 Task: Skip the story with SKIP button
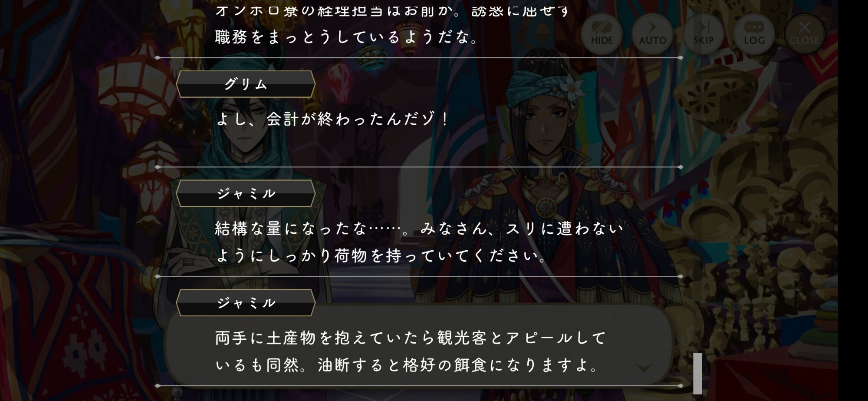(703, 34)
